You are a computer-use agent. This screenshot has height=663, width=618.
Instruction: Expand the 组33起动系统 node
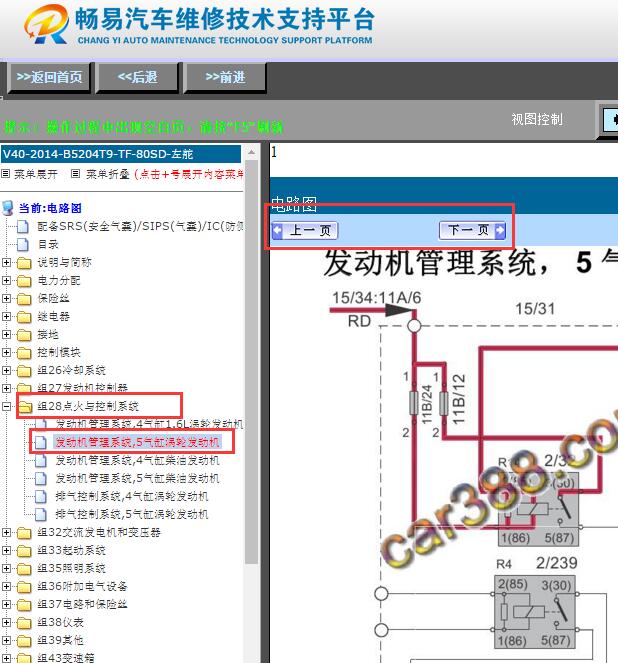6,550
